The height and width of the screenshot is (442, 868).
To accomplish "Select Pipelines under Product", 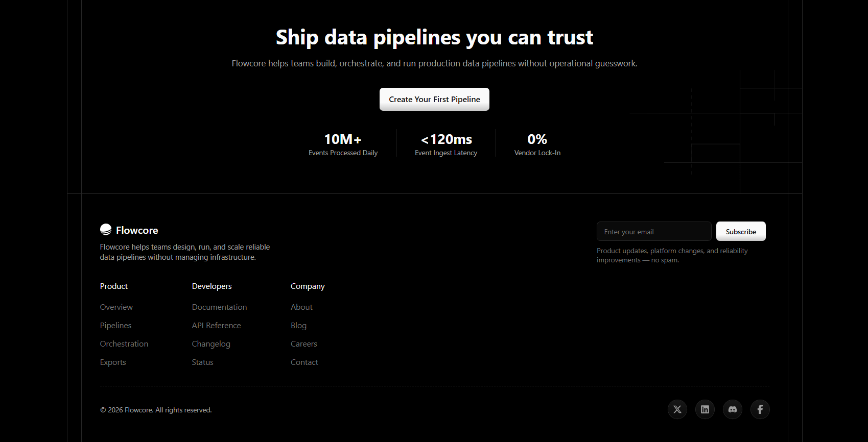I will click(115, 325).
